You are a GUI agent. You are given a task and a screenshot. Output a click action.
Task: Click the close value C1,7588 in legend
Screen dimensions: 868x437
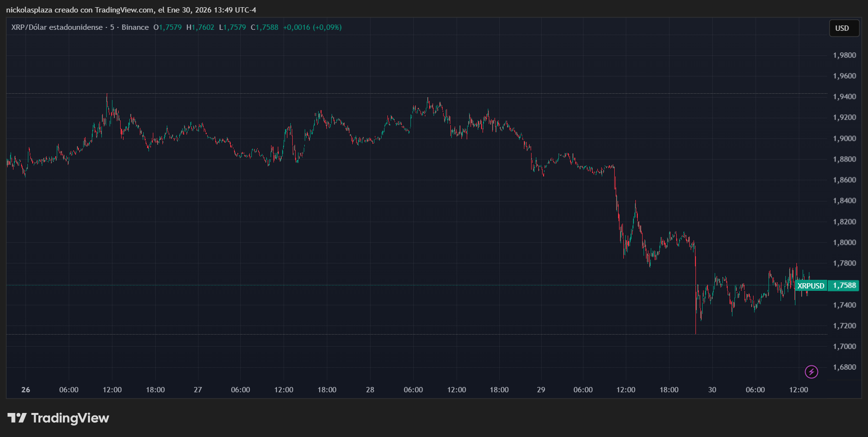click(x=264, y=27)
